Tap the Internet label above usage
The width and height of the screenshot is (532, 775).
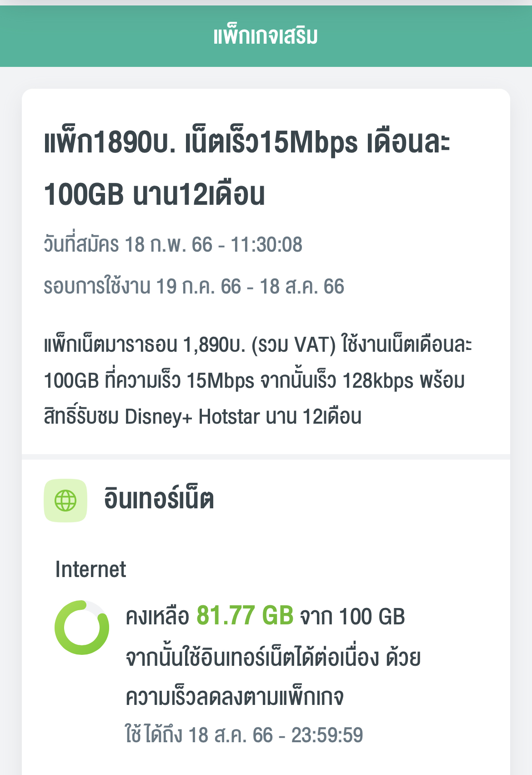coord(90,569)
